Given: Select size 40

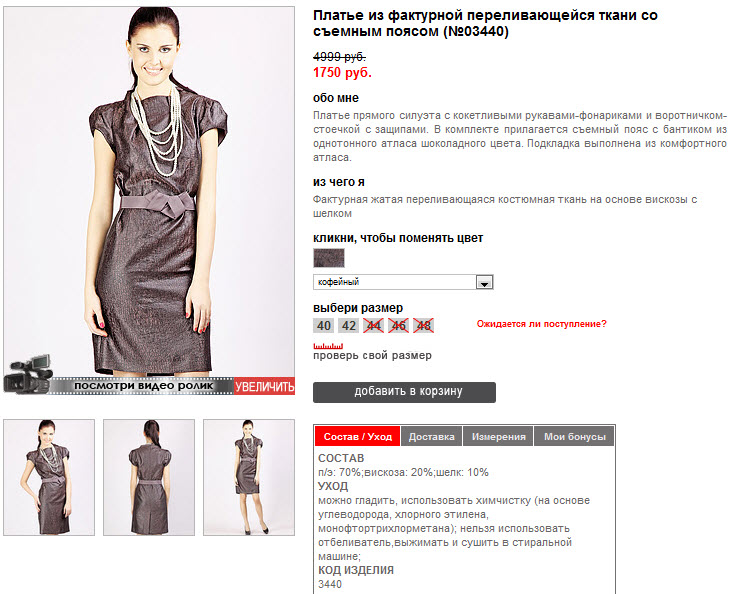Looking at the screenshot, I should pos(324,326).
